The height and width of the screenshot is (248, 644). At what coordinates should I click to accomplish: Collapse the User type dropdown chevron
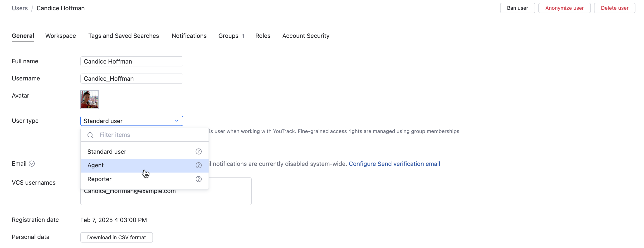pyautogui.click(x=176, y=121)
